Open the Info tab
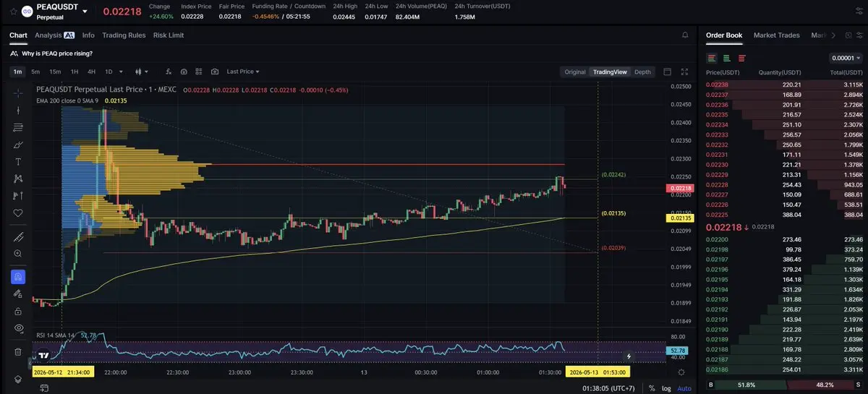This screenshot has height=394, width=868. (88, 35)
